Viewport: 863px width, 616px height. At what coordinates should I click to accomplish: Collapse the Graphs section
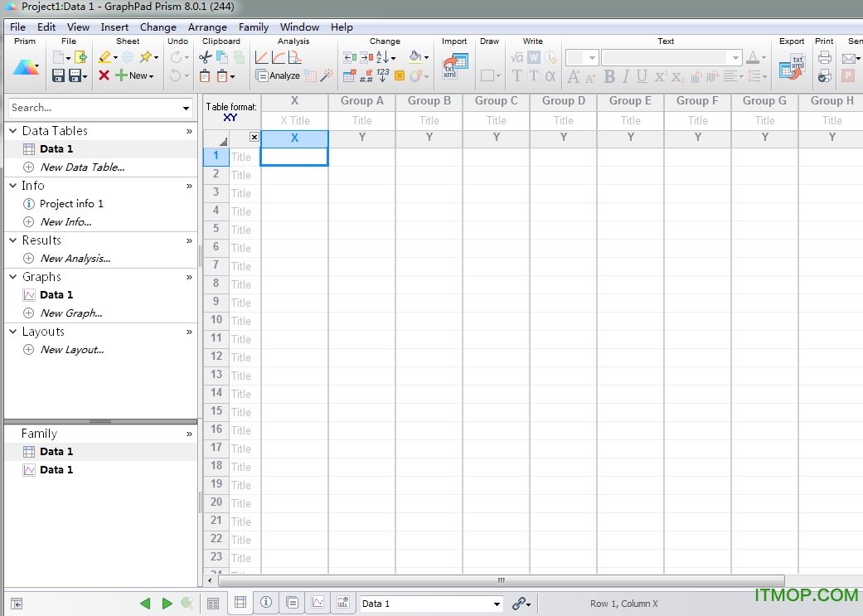click(13, 276)
